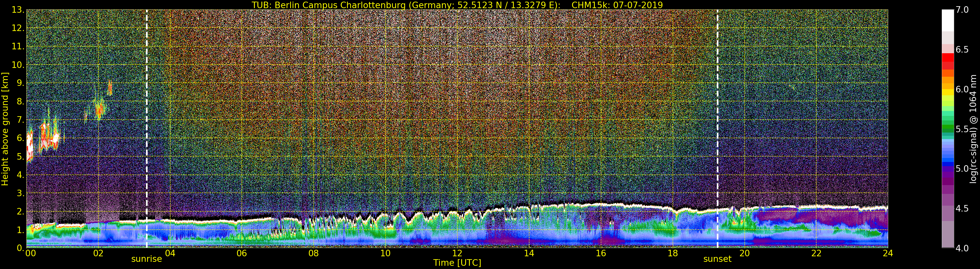Screen dimensions: 980x269
Task: Click the time axis tick '18'
Action: tap(673, 253)
